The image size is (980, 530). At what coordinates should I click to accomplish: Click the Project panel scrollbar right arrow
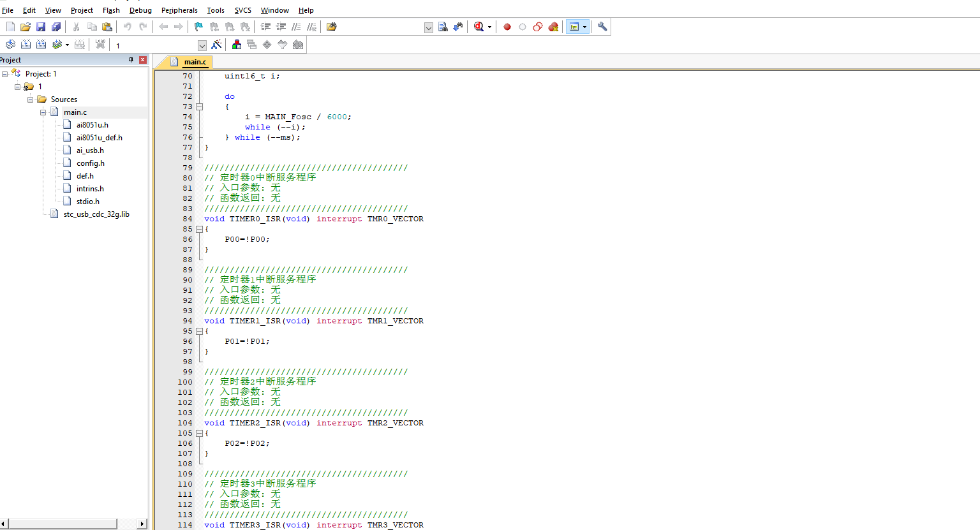(x=142, y=524)
